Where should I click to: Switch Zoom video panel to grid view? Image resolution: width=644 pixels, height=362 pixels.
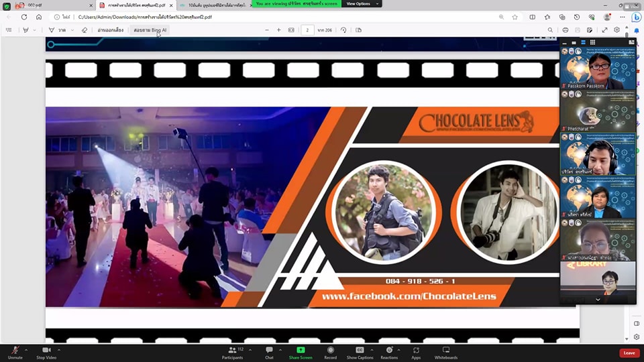592,42
